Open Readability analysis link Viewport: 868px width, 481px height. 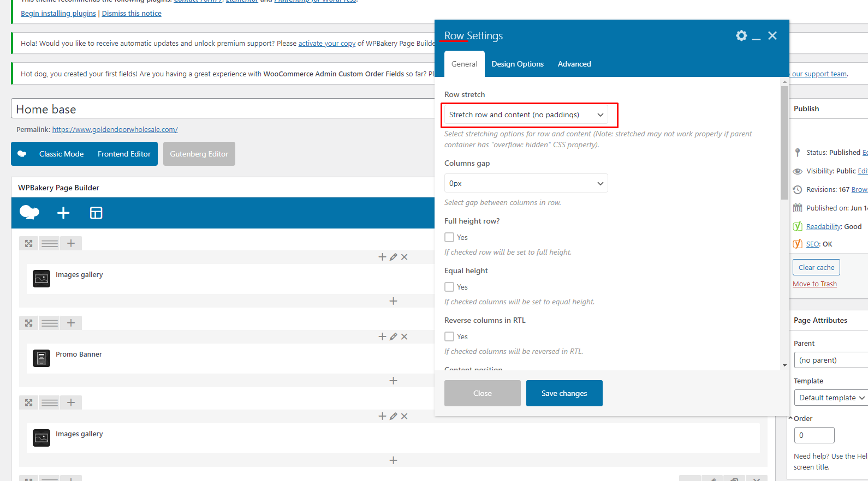[x=824, y=226]
